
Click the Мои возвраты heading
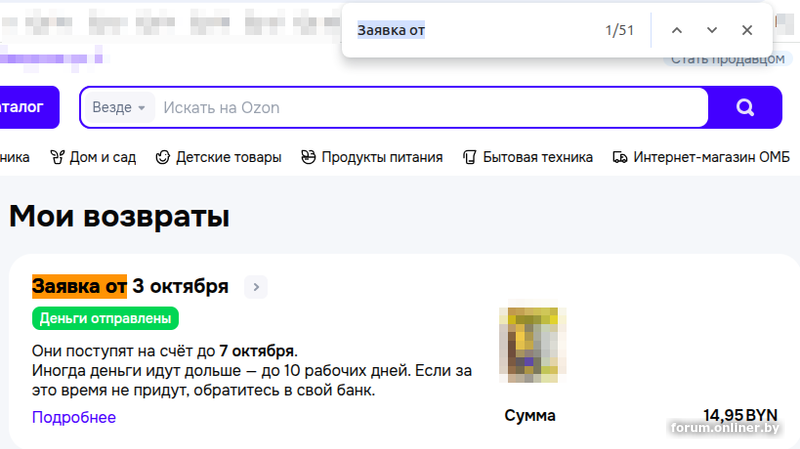coord(119,216)
